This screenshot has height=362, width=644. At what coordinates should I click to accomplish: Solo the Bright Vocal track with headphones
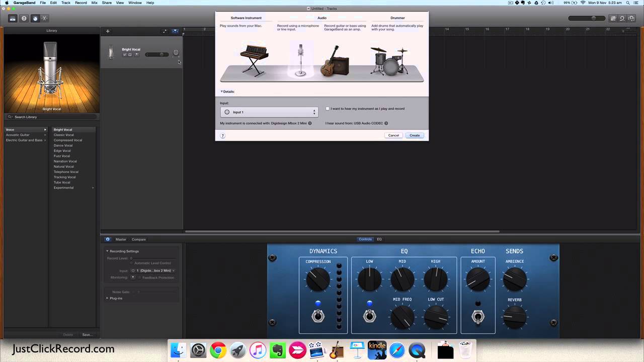(130, 54)
